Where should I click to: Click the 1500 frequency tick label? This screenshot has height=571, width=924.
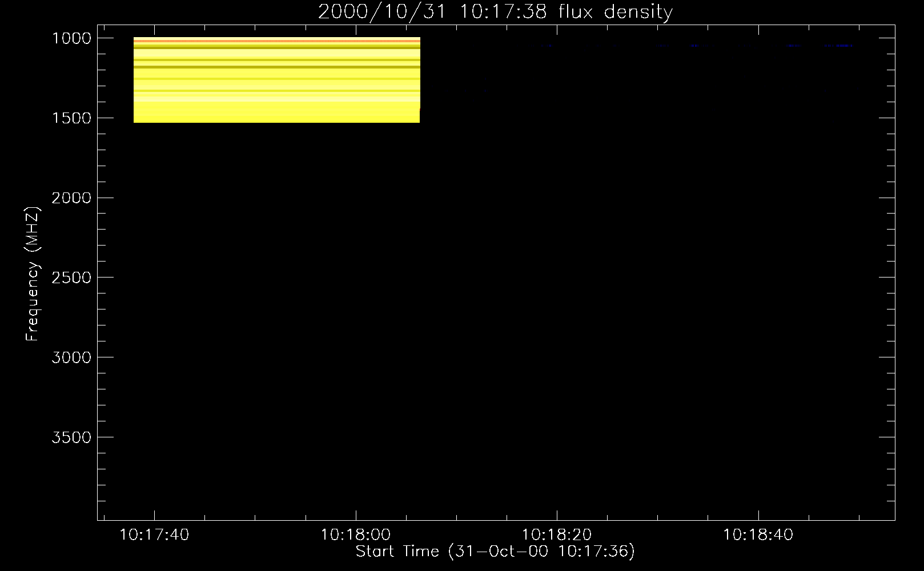coord(71,118)
